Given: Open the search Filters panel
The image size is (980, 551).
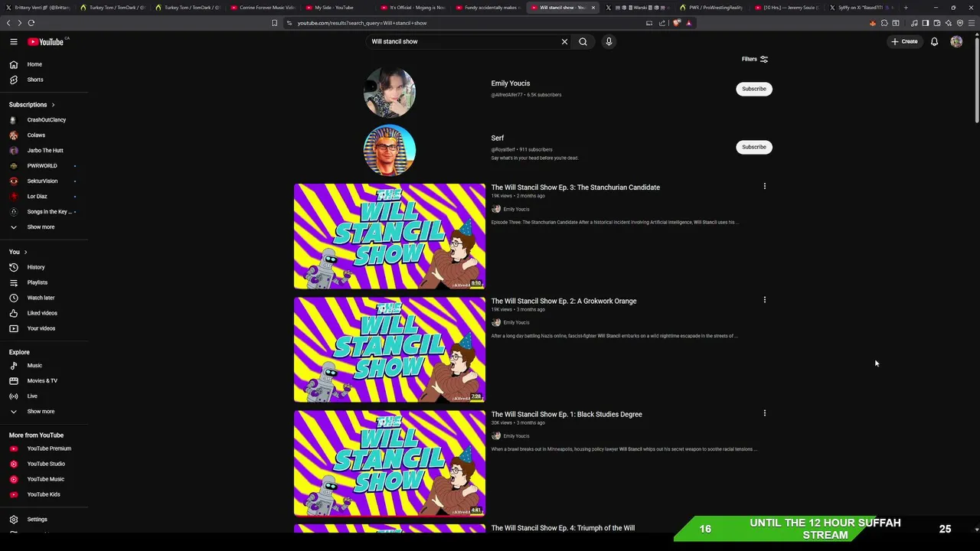Looking at the screenshot, I should (754, 59).
